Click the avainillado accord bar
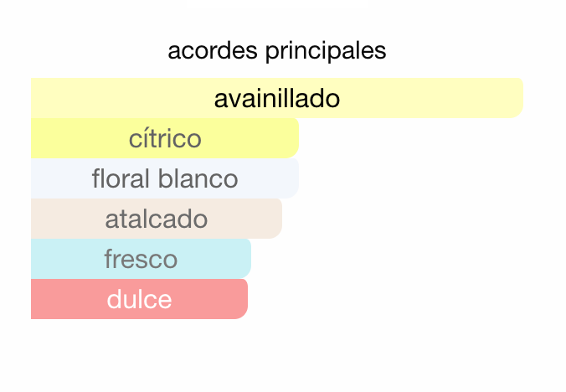Viewport: 566px width, 392px height. [x=277, y=98]
